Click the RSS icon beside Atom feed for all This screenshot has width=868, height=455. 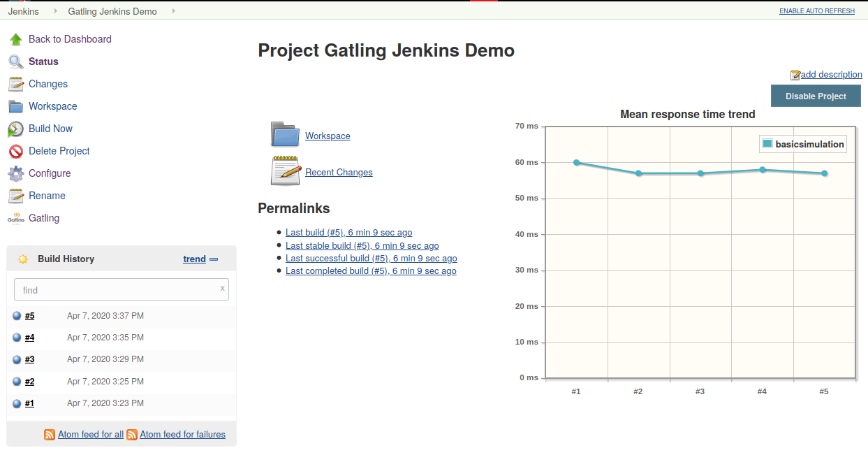[x=50, y=434]
